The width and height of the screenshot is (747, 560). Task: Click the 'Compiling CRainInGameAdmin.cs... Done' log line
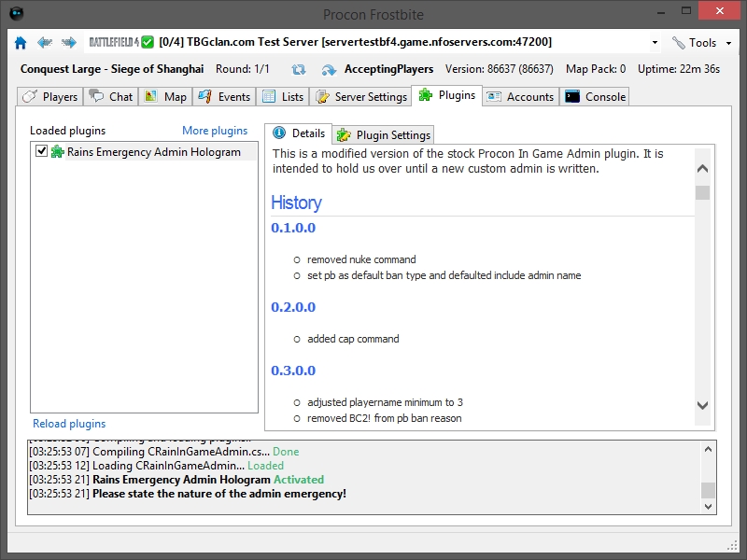(x=164, y=452)
